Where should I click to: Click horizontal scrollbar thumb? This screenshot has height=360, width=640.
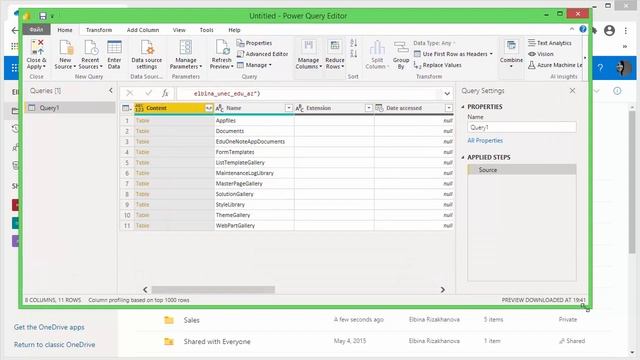(213, 289)
